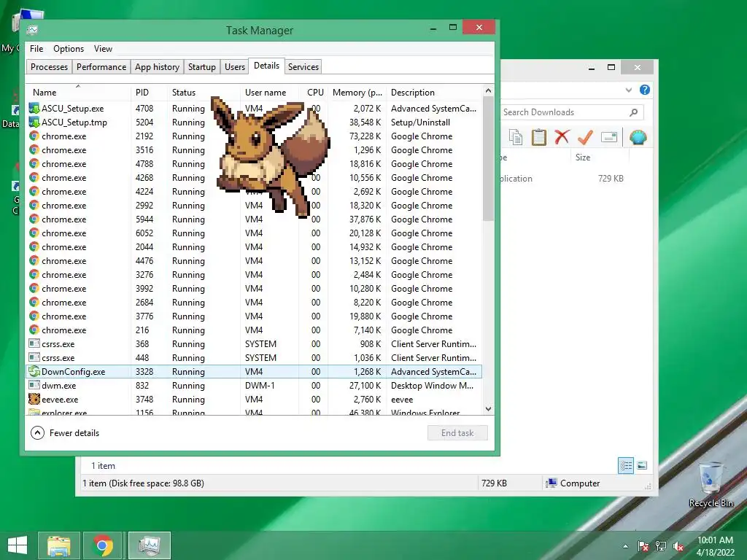Click the 729 KB file size cell
The width and height of the screenshot is (747, 560).
coord(611,179)
